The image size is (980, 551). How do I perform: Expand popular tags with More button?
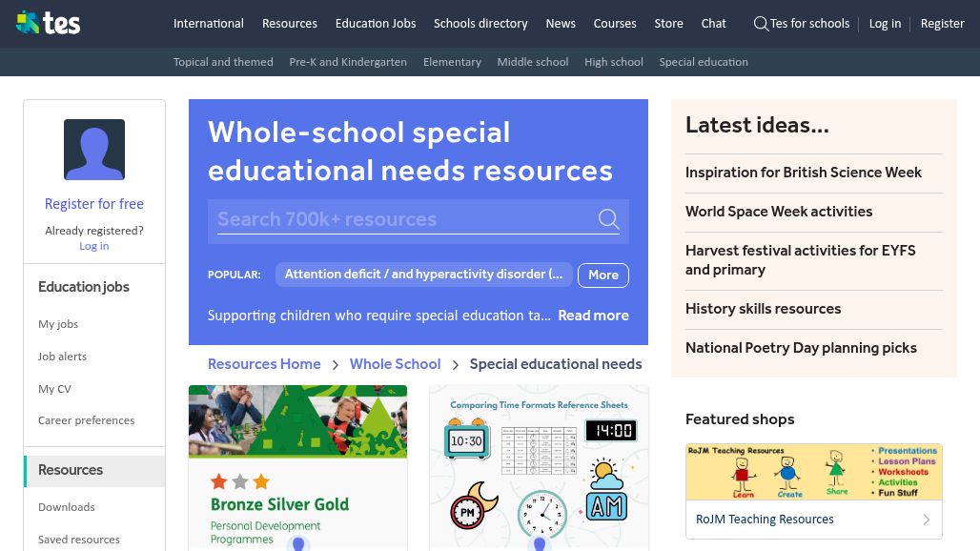coord(602,275)
